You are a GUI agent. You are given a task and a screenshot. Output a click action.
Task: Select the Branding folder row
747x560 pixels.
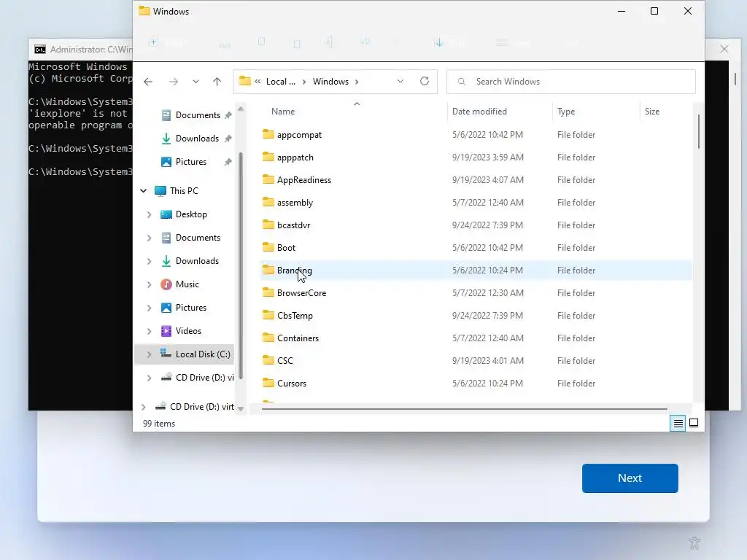coord(476,270)
